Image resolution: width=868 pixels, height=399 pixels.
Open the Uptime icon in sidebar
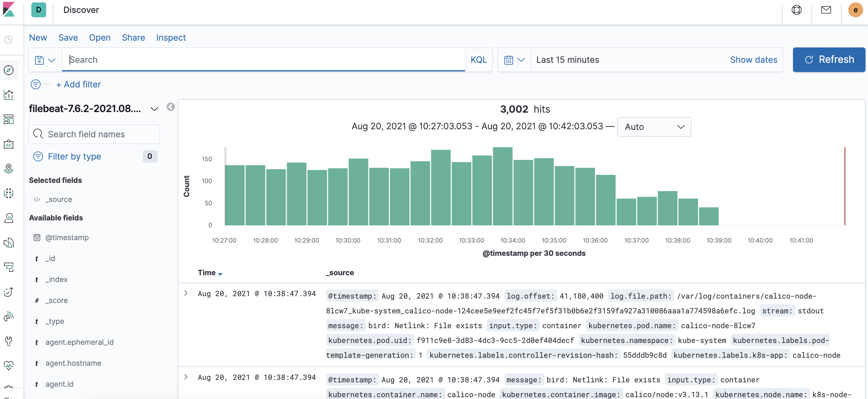pos(8,292)
